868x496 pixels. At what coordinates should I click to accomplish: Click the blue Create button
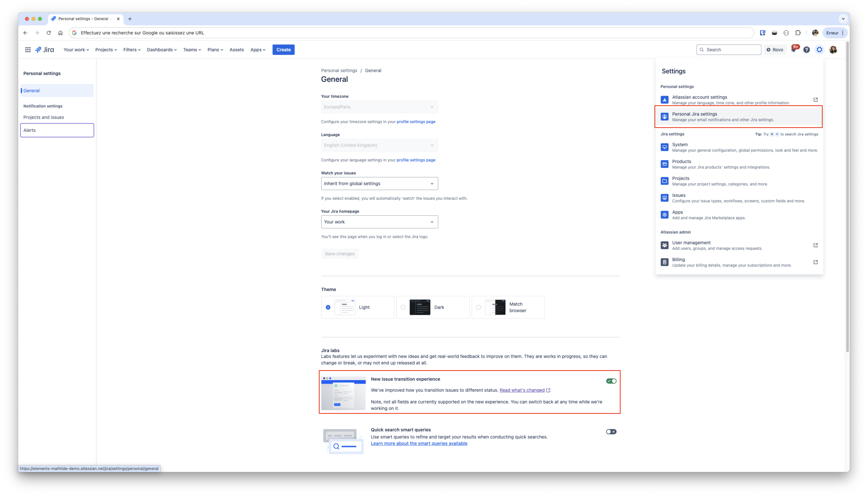coord(283,50)
